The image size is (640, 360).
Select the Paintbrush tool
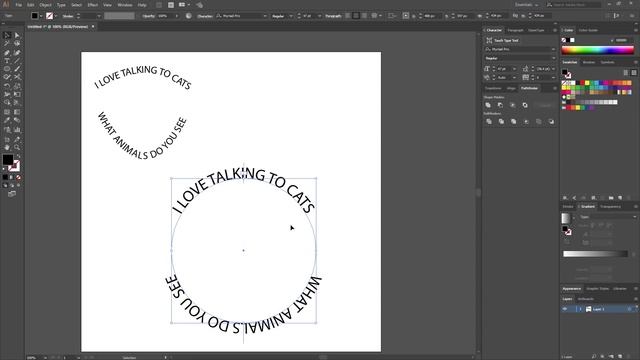pos(17,69)
